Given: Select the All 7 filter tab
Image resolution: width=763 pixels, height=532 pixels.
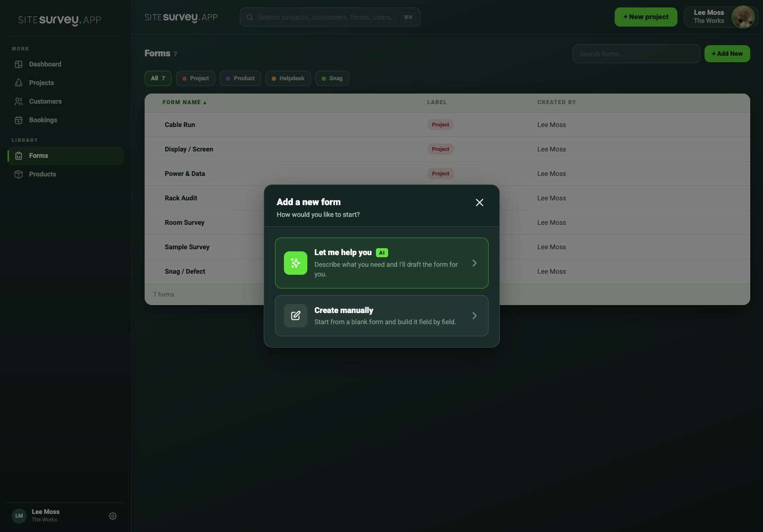Looking at the screenshot, I should (158, 78).
